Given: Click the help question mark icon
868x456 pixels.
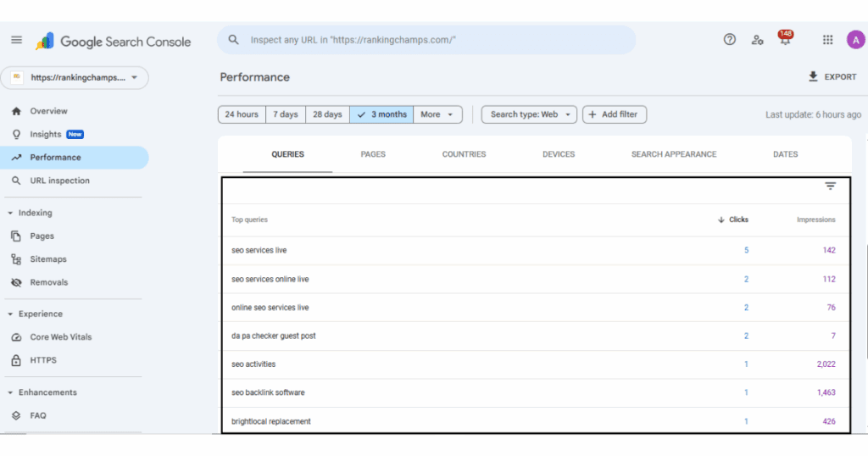Looking at the screenshot, I should pos(730,40).
